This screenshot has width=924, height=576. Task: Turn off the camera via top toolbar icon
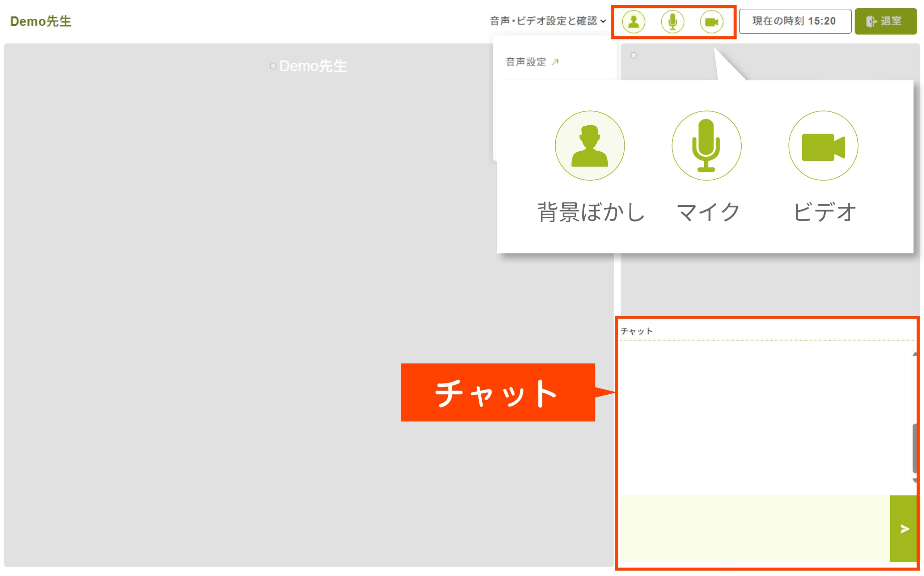click(x=712, y=22)
